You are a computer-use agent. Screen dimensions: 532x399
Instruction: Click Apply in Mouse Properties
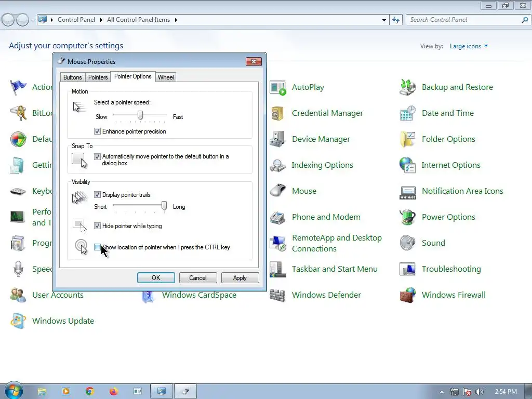pos(240,278)
